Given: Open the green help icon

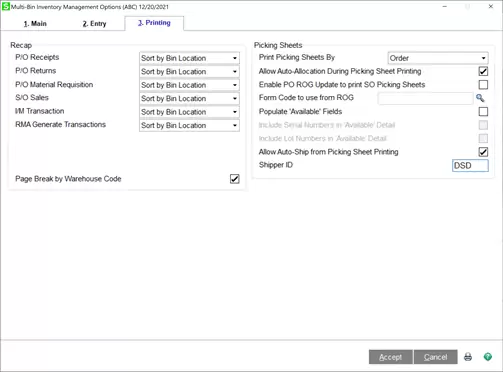Looking at the screenshot, I should [x=488, y=357].
